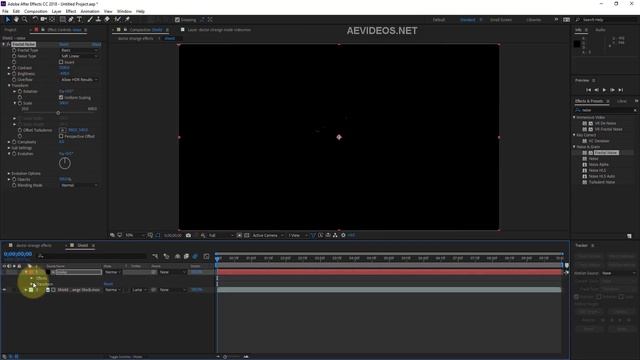Open the Fractal Type dropdown
The width and height of the screenshot is (640, 360).
[x=79, y=50]
